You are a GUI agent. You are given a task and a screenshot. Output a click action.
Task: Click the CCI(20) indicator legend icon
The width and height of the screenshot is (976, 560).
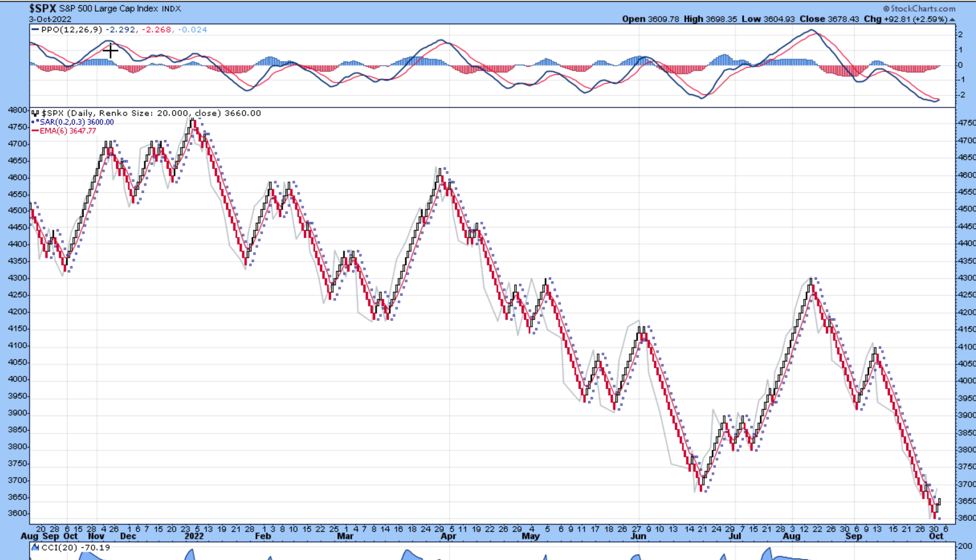point(35,547)
